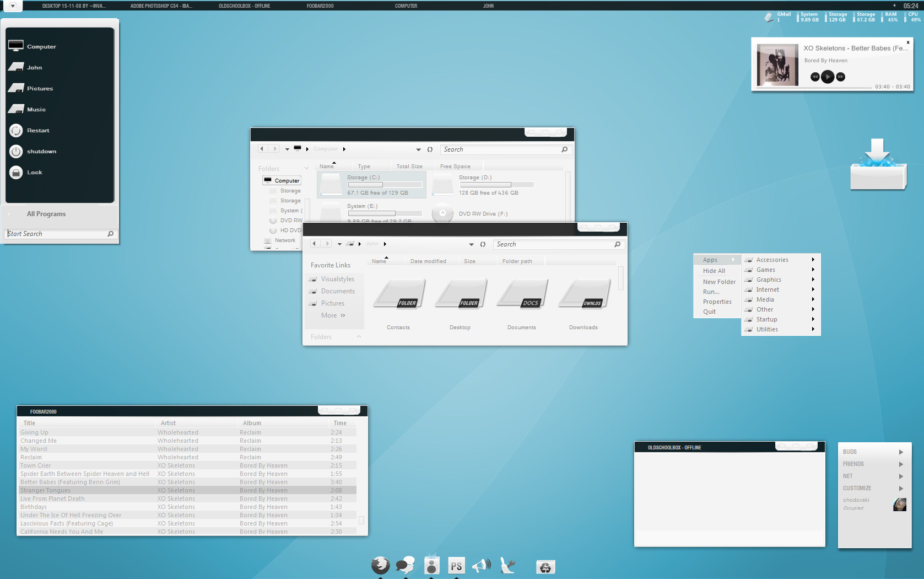Image resolution: width=924 pixels, height=579 pixels.
Task: Click the download box desktop icon
Action: (x=878, y=164)
